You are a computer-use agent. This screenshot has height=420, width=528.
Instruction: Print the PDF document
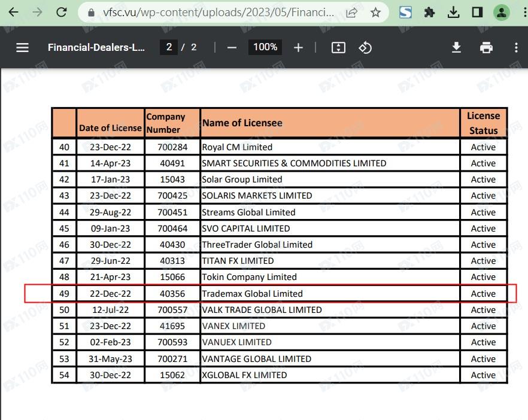point(486,48)
